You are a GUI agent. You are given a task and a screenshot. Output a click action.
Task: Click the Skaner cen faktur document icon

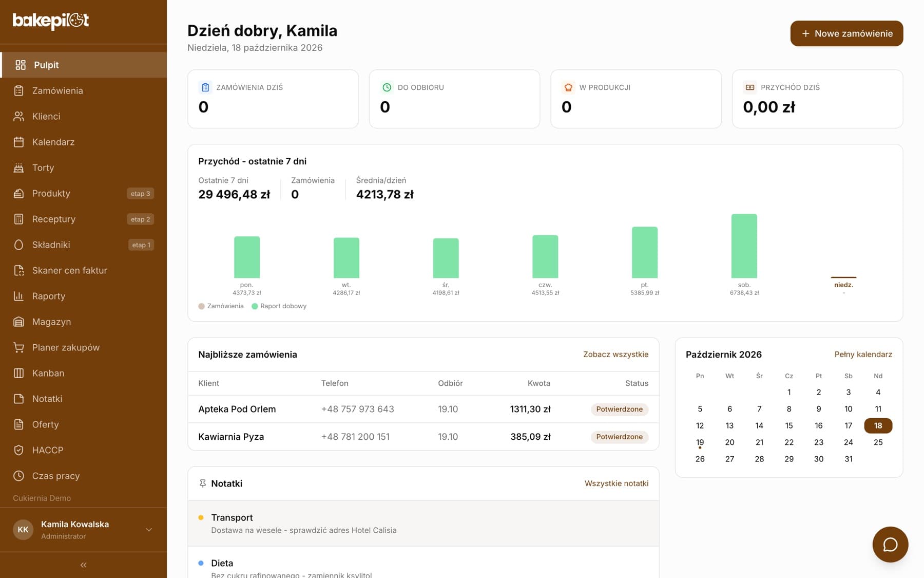tap(19, 270)
